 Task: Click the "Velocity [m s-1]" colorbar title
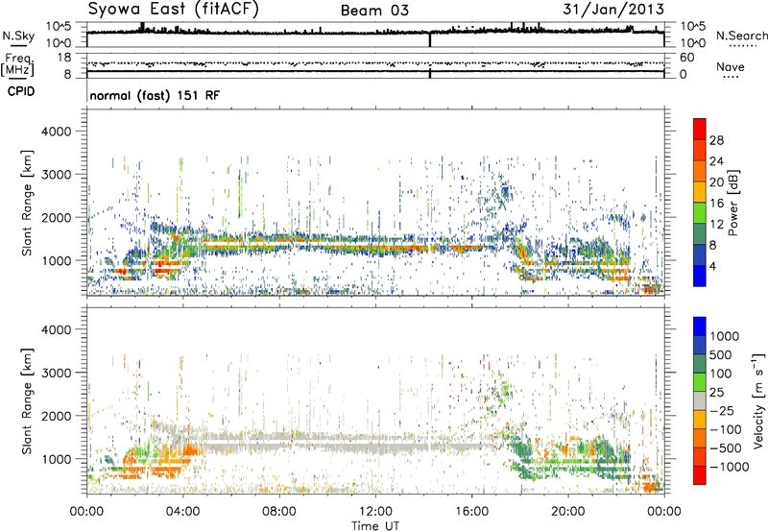[758, 400]
